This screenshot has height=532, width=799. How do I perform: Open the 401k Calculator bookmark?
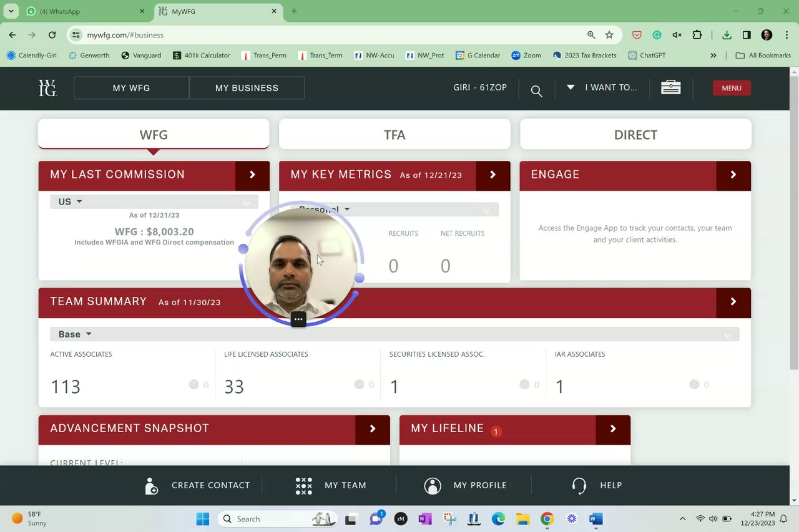tap(202, 56)
